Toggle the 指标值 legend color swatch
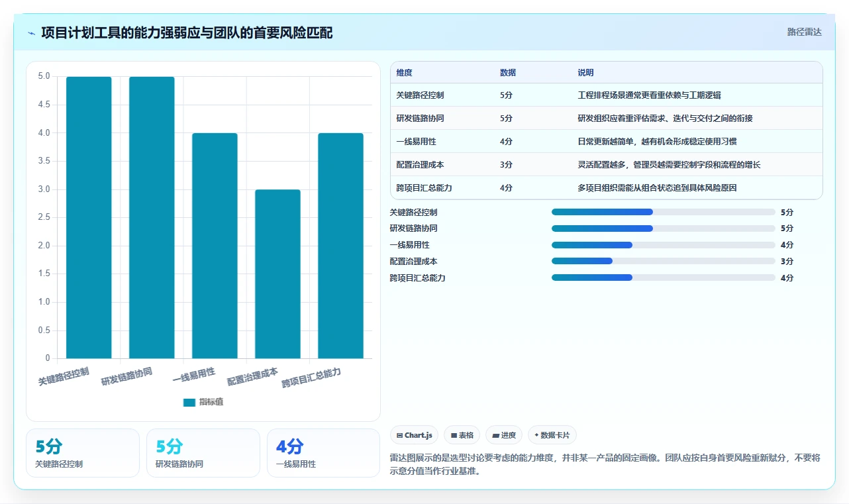This screenshot has width=849, height=504. tap(189, 402)
